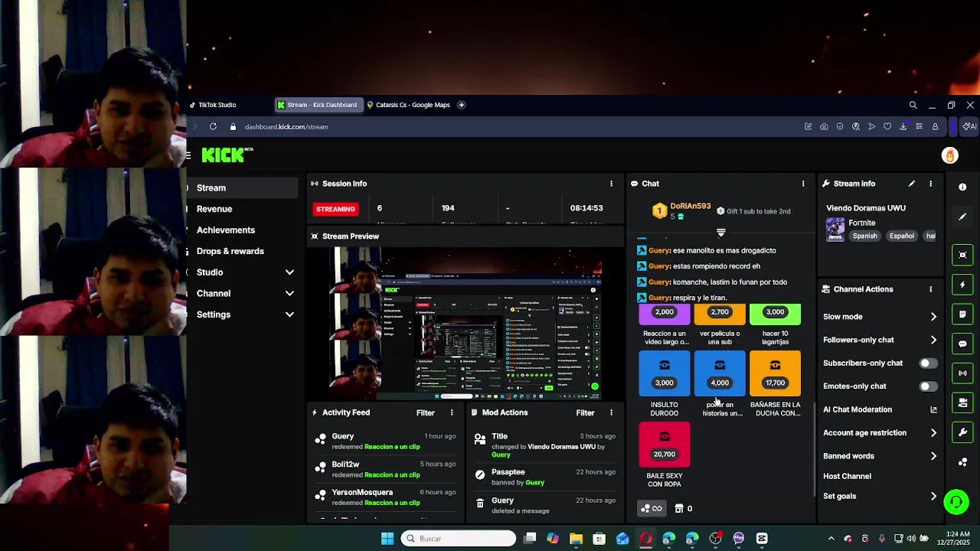Open browser screenshot camera icon
The image size is (980, 551).
(824, 126)
